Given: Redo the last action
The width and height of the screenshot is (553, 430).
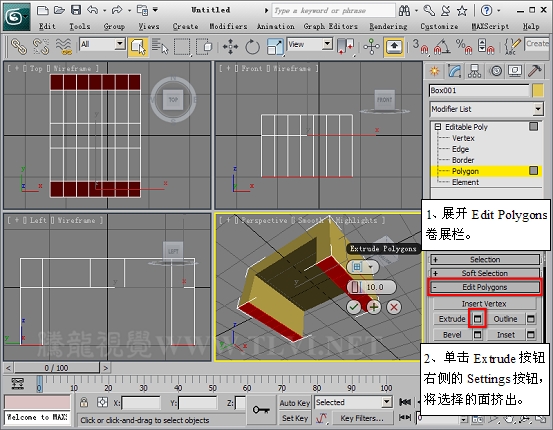Looking at the screenshot, I should coord(117,10).
